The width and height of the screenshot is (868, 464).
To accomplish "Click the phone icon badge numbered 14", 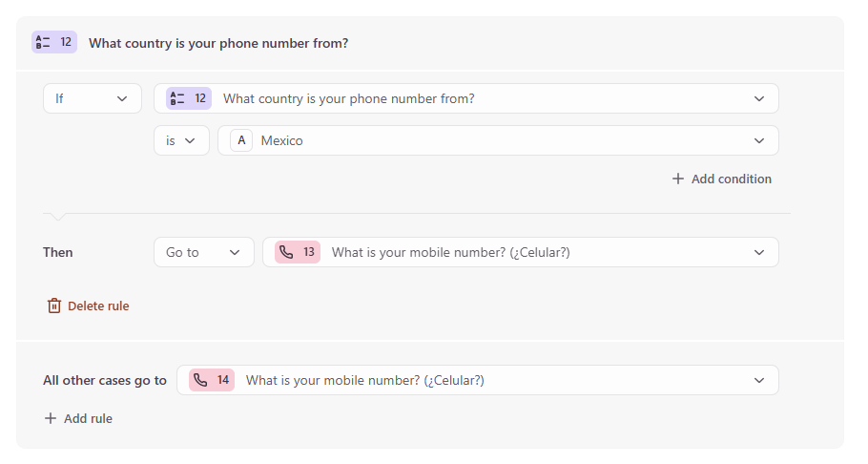I will coord(212,380).
